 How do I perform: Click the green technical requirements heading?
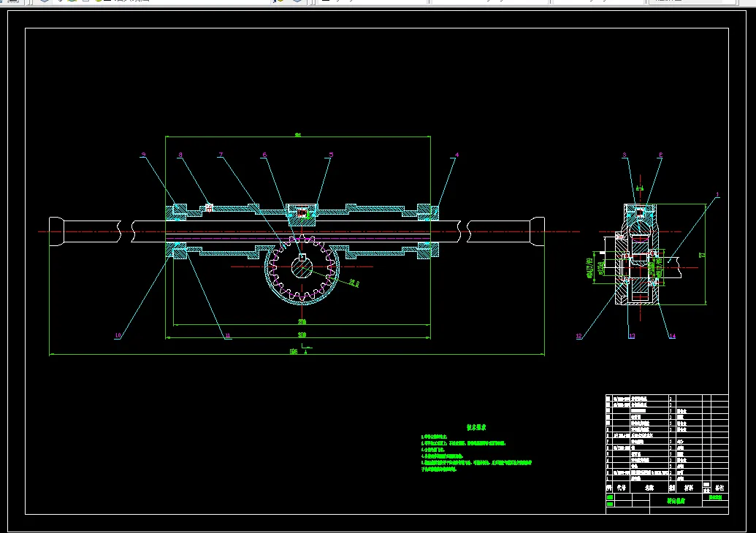pos(476,427)
